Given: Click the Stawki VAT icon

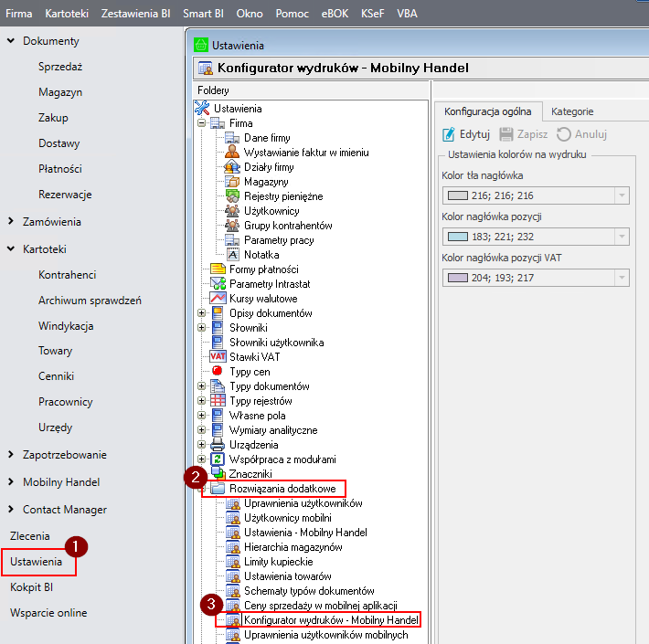Looking at the screenshot, I should [x=218, y=357].
